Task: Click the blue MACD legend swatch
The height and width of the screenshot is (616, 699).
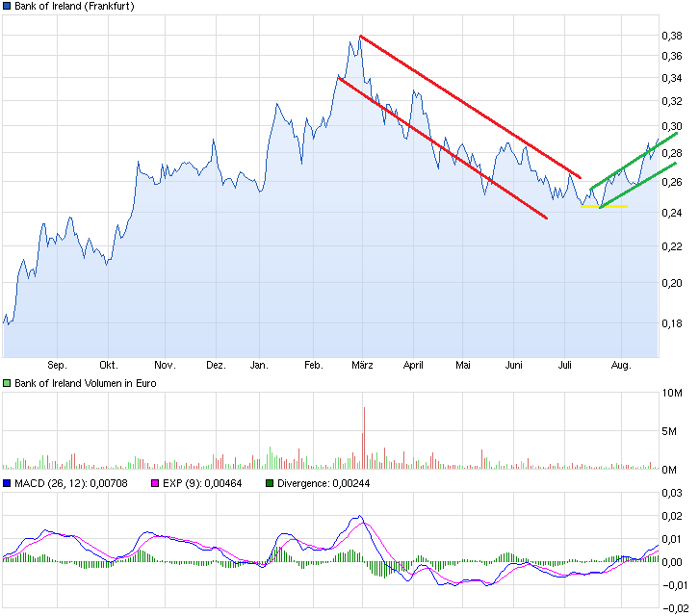Action: click(x=7, y=483)
